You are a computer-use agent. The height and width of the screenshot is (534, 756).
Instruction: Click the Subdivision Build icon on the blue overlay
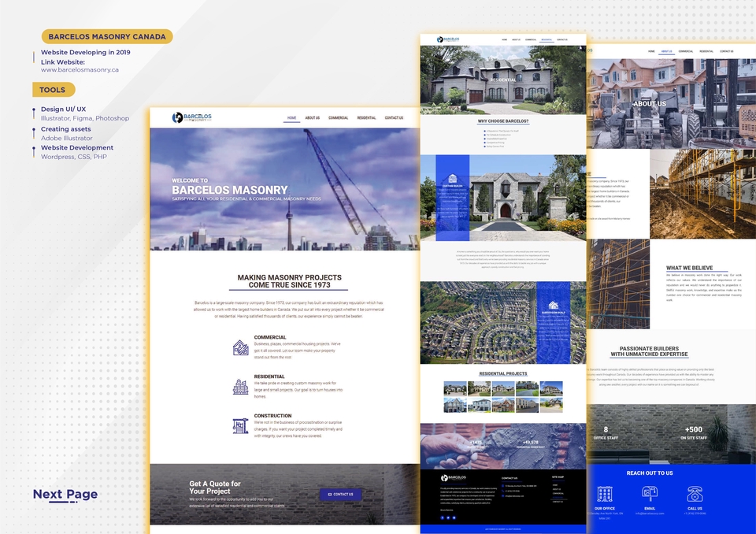pos(554,306)
